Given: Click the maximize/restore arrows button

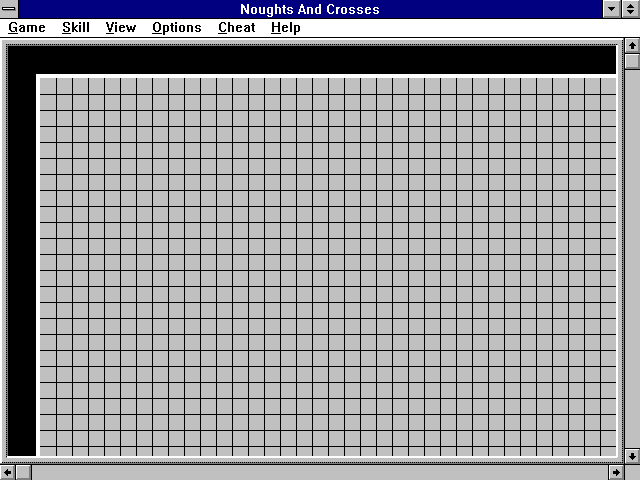Looking at the screenshot, I should [x=630, y=9].
